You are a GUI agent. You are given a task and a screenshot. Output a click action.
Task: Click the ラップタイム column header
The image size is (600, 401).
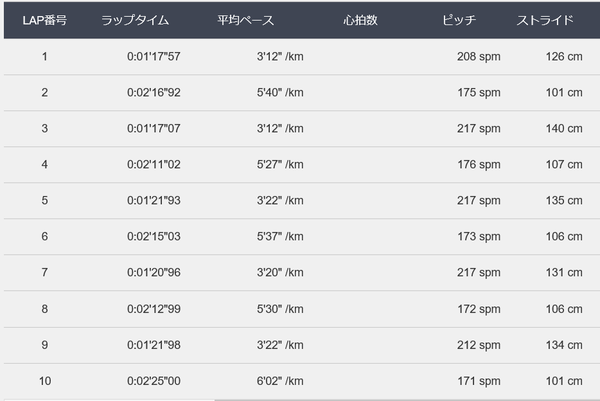click(x=135, y=20)
